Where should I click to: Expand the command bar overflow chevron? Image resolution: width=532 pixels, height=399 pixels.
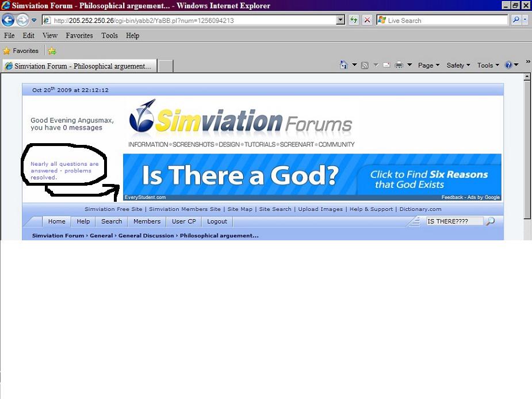[x=528, y=62]
